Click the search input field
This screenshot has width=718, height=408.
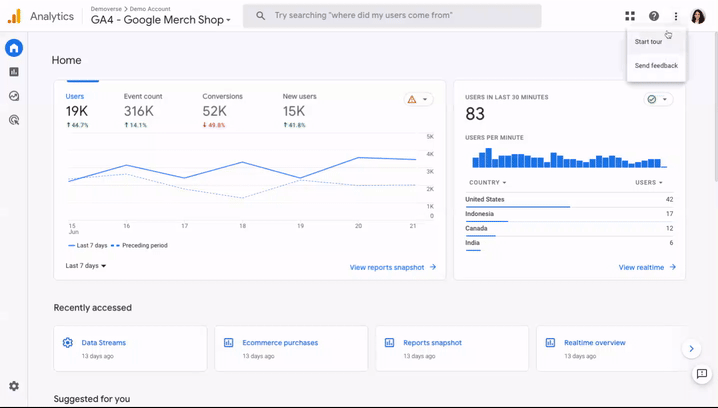click(400, 16)
